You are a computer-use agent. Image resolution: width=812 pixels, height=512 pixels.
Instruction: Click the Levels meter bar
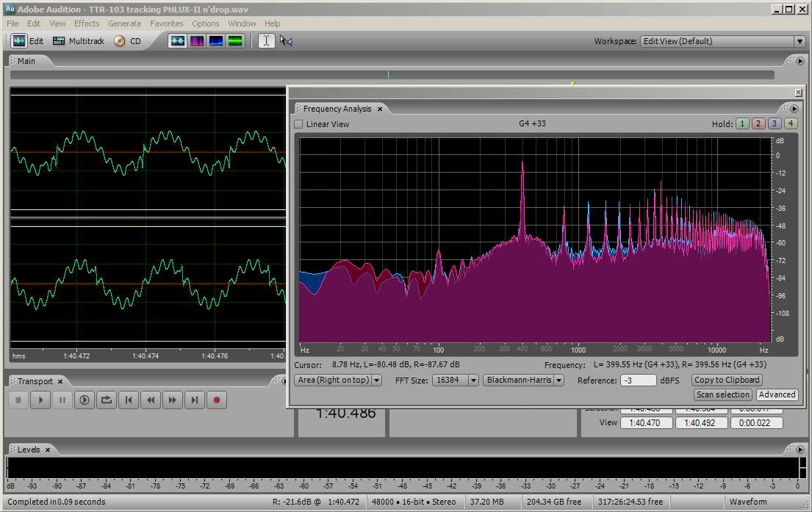402,468
